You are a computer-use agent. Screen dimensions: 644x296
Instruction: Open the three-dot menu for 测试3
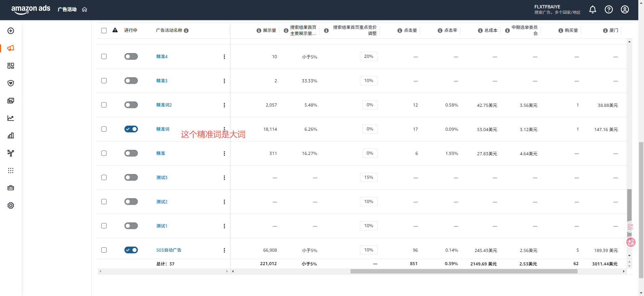coord(224,178)
